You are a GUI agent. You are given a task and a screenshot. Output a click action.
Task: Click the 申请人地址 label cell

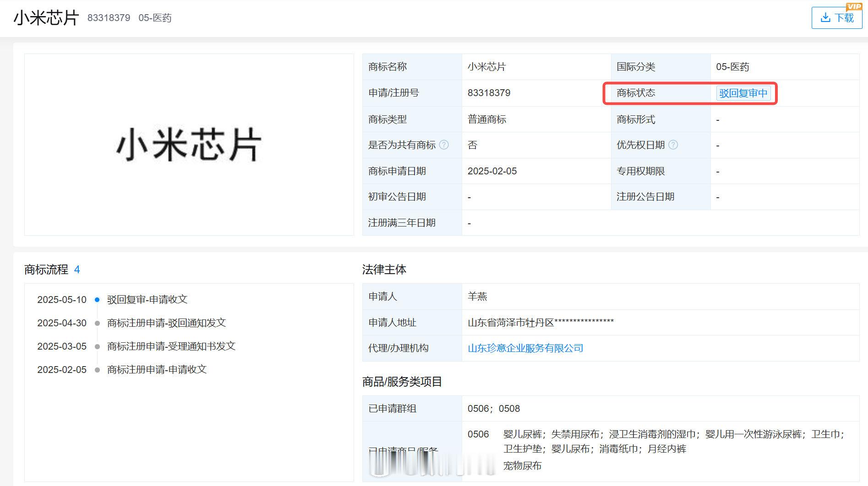click(412, 323)
